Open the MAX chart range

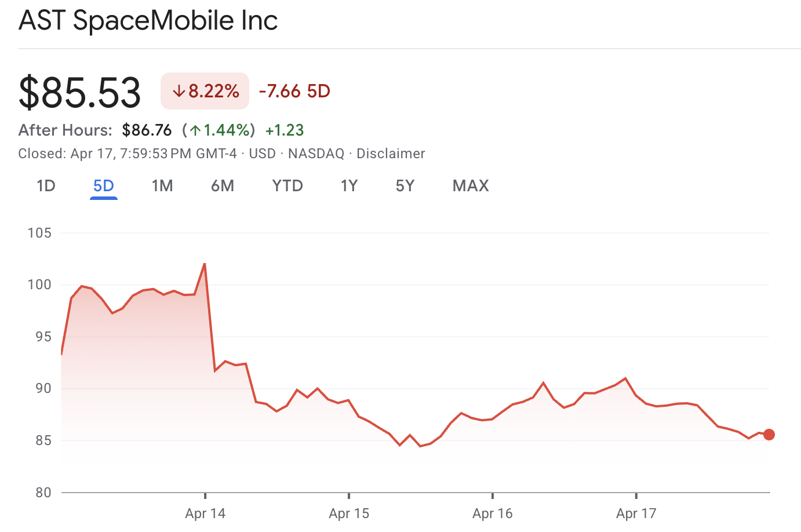tap(471, 186)
